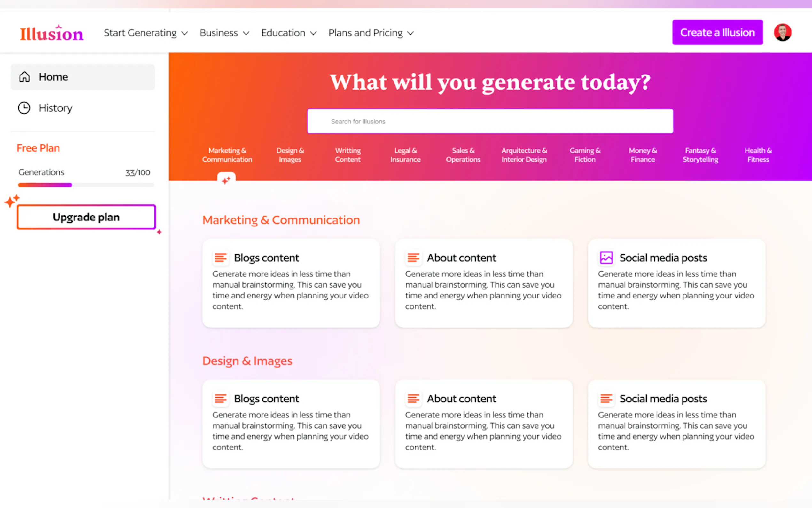Open the user profile avatar
812x508 pixels.
[782, 33]
